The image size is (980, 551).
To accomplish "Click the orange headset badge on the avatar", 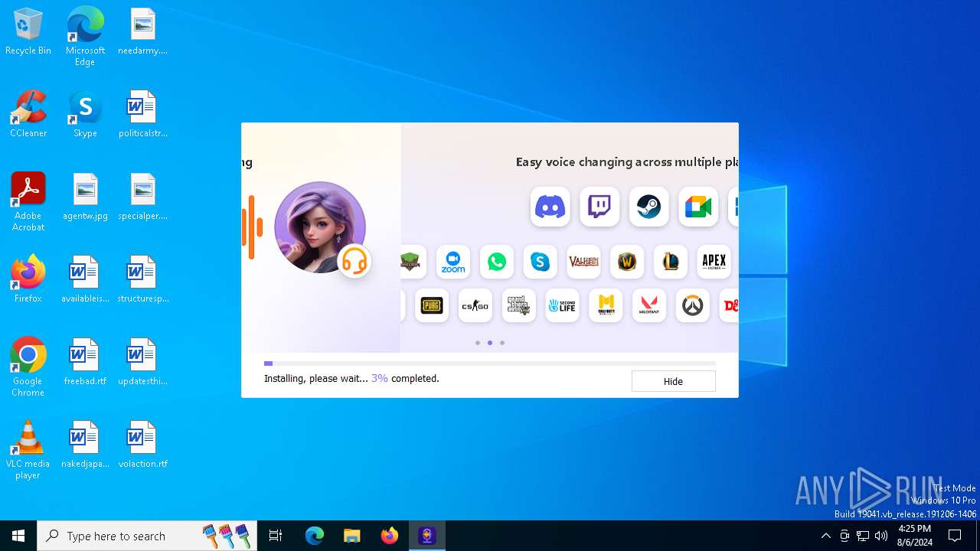I will click(354, 261).
